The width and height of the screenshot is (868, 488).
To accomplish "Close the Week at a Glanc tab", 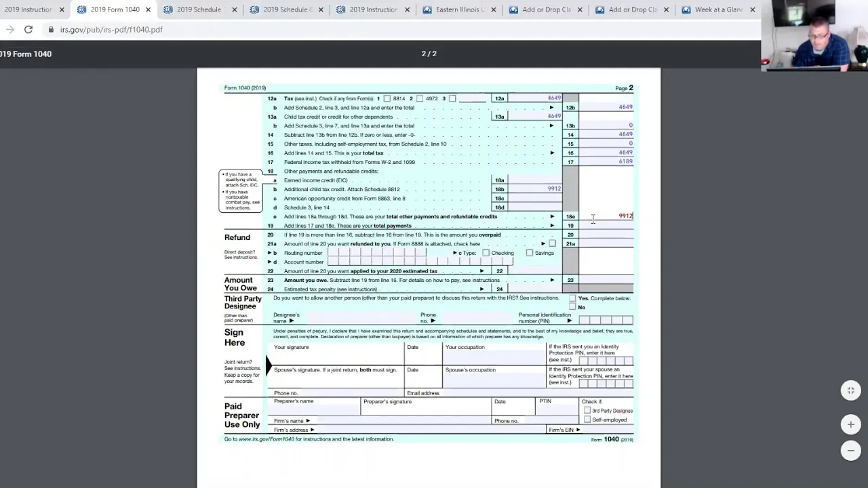I will (752, 9).
